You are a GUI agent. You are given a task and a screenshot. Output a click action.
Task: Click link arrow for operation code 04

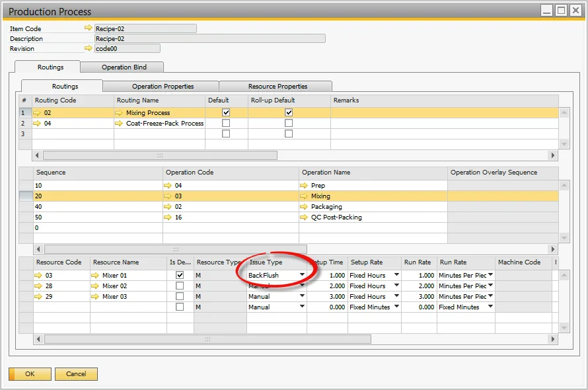click(x=168, y=186)
